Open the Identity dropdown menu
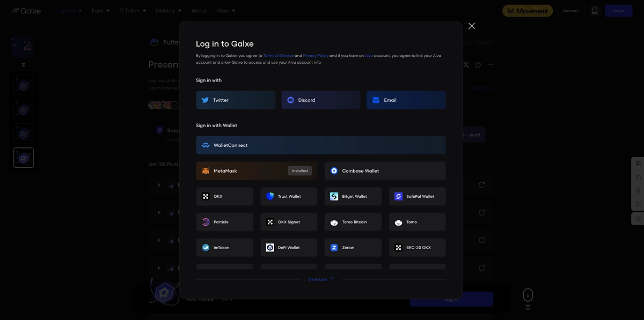Image resolution: width=644 pixels, height=320 pixels. pyautogui.click(x=169, y=11)
